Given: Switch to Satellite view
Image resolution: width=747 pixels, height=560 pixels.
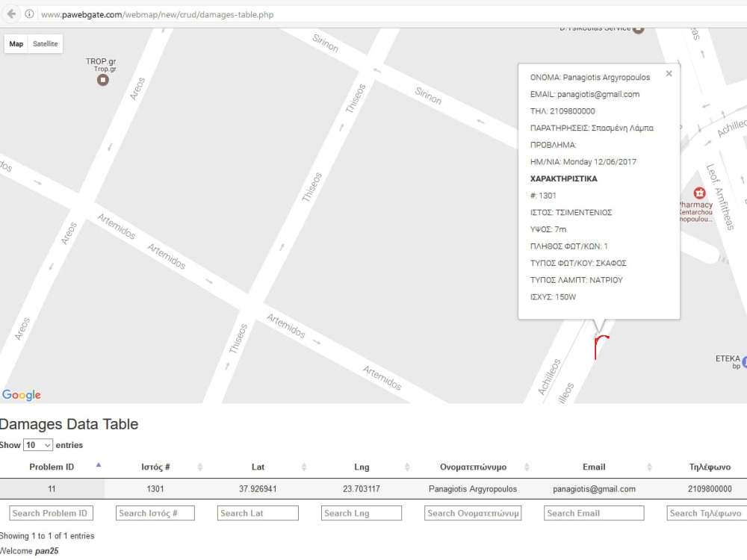Looking at the screenshot, I should 45,44.
